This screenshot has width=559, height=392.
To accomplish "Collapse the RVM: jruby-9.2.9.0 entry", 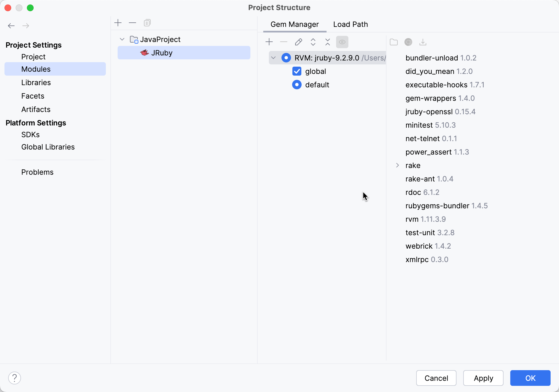I will (273, 58).
